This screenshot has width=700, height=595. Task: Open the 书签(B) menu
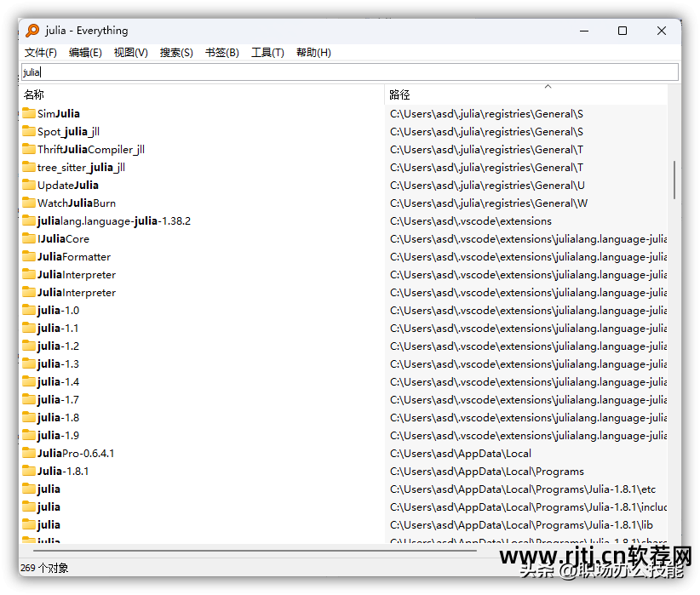coord(222,53)
